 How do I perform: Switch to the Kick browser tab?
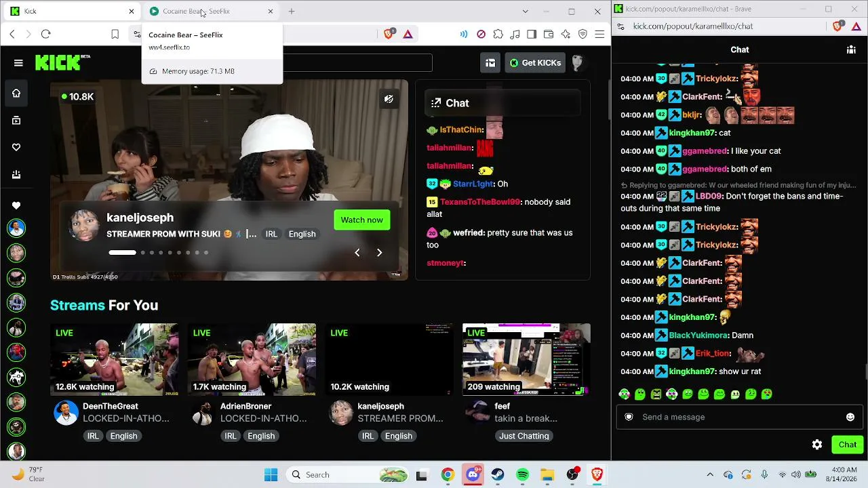[72, 11]
